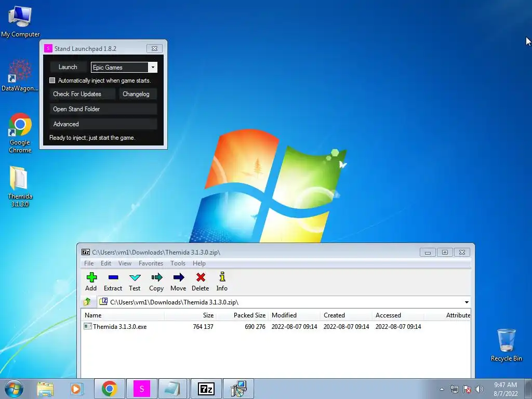
Task: Open the File menu in 7-Zip
Action: [89, 263]
